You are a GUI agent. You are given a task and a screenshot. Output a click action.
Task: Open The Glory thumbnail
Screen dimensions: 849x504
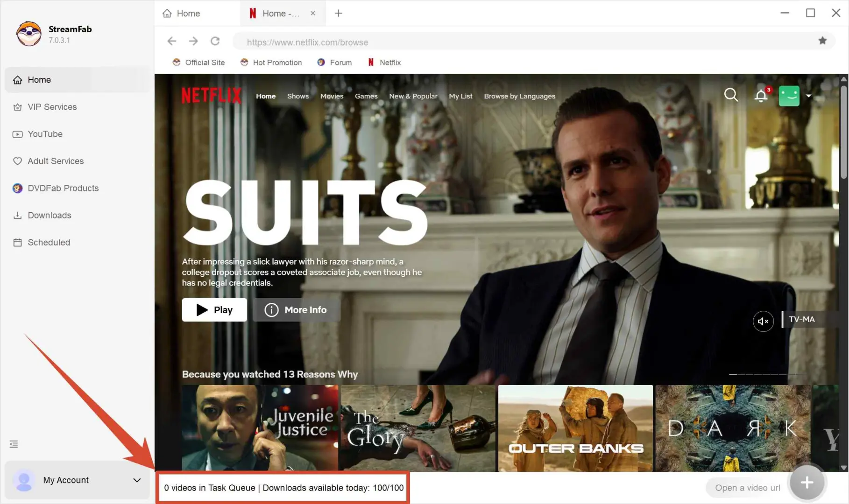click(x=418, y=428)
